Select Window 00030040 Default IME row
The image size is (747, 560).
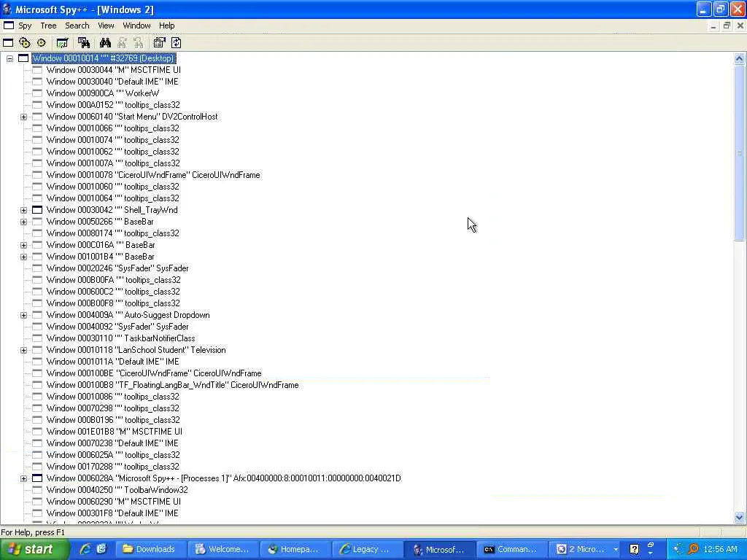pyautogui.click(x=112, y=82)
